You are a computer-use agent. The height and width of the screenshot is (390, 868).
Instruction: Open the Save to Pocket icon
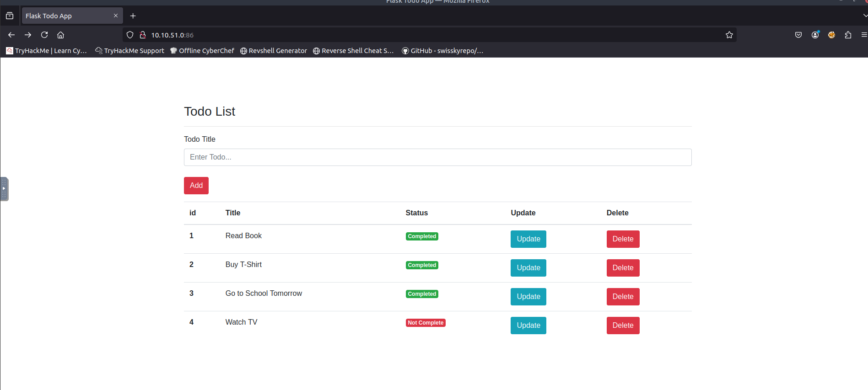(798, 35)
